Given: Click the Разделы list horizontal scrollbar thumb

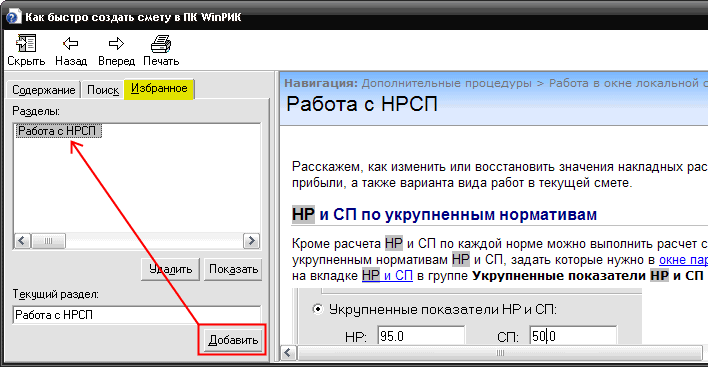Looking at the screenshot, I should coord(48,241).
